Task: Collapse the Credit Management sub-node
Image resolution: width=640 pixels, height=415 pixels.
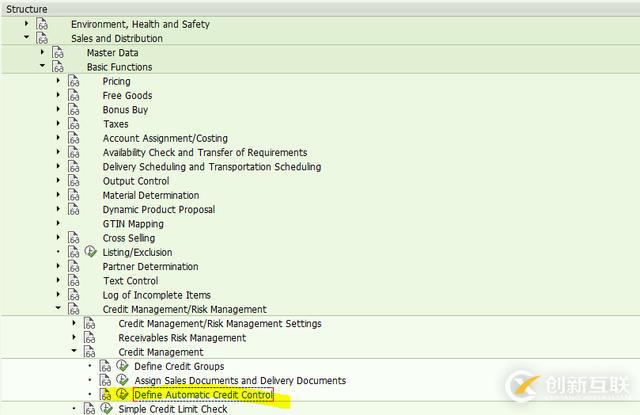Action: pyautogui.click(x=74, y=351)
